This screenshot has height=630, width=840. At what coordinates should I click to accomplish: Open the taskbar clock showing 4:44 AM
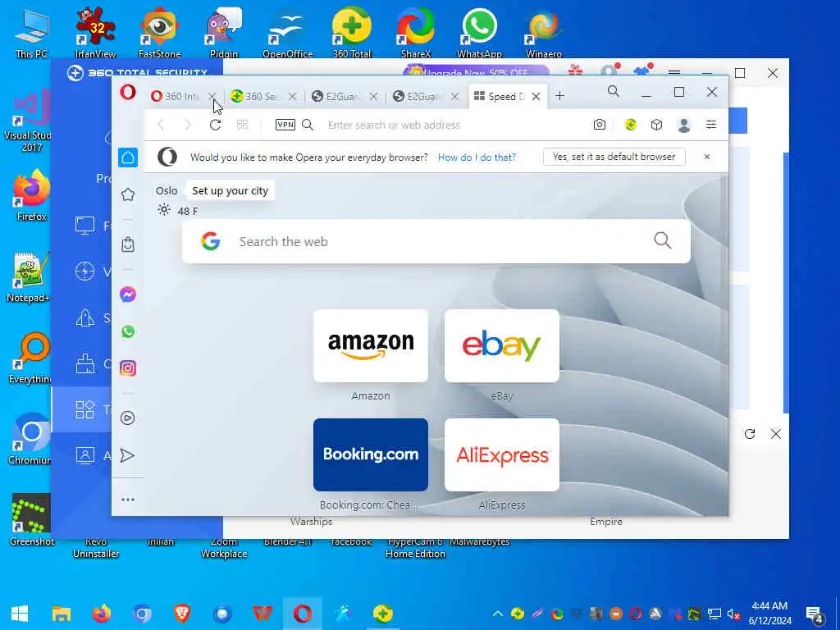point(769,614)
